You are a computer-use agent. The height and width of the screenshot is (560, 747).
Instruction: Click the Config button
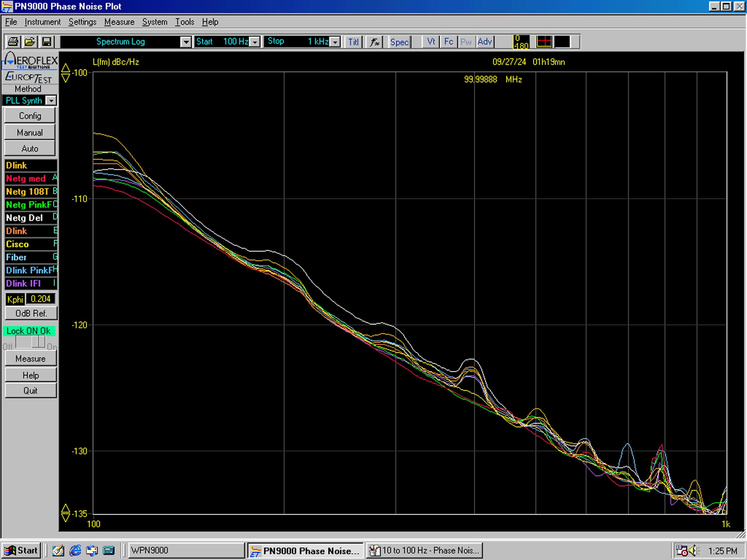click(x=30, y=115)
